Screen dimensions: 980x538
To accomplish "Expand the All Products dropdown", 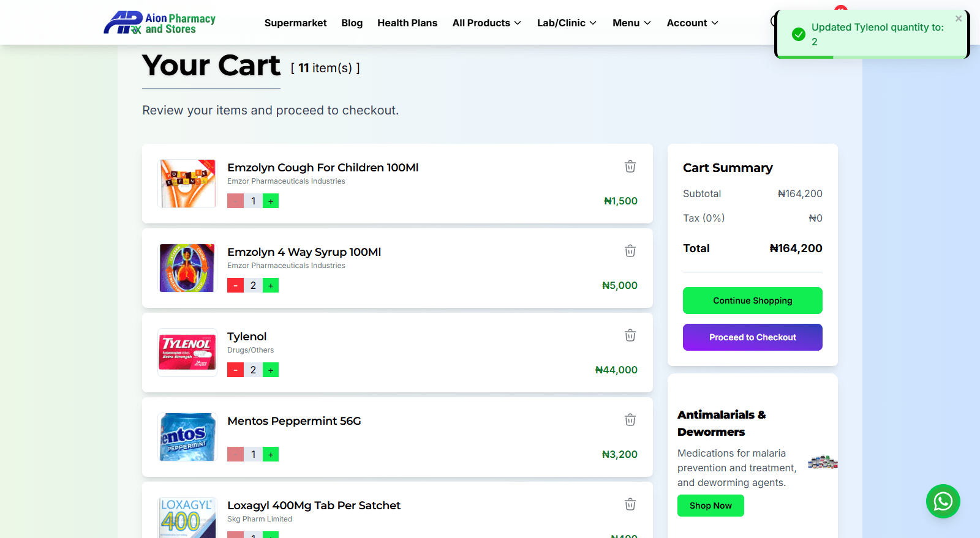I will (487, 23).
